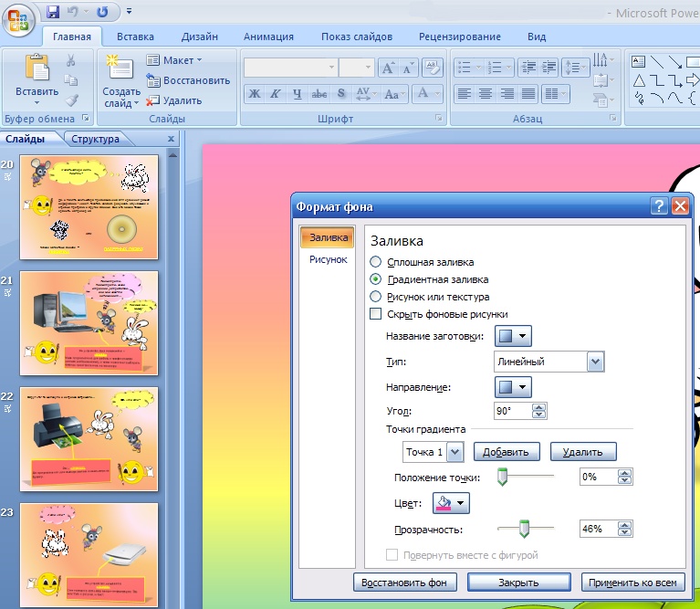Enable Hide background graphics checkbox
700x609 pixels.
[x=376, y=314]
